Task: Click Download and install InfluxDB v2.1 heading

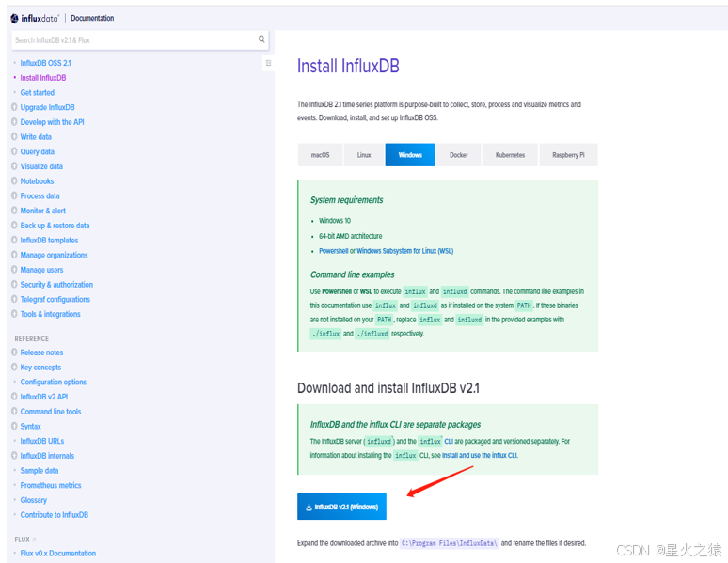Action: [x=388, y=388]
